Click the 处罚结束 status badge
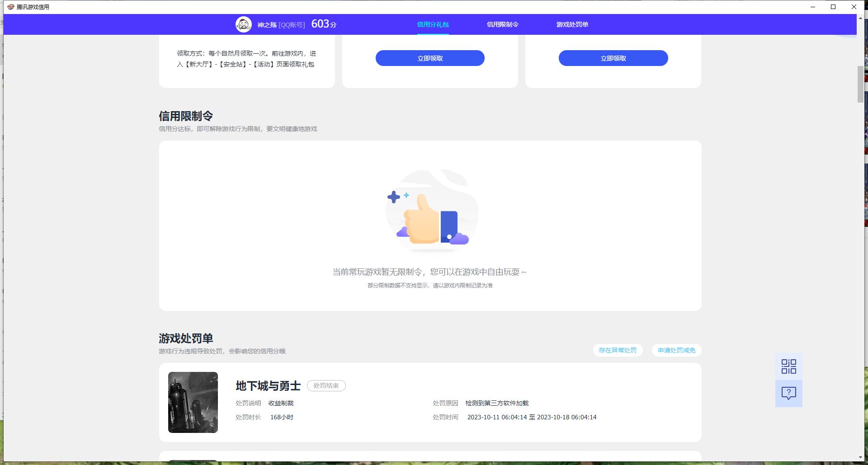 click(x=326, y=385)
